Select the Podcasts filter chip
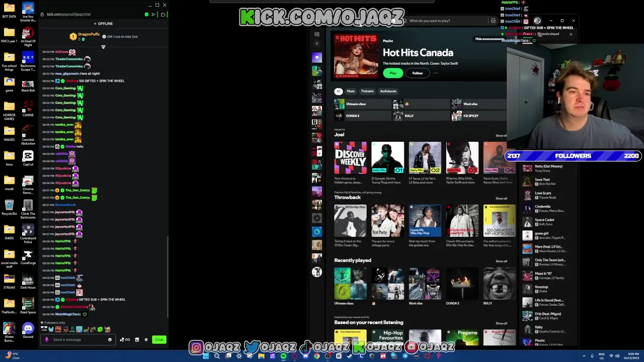 [367, 91]
